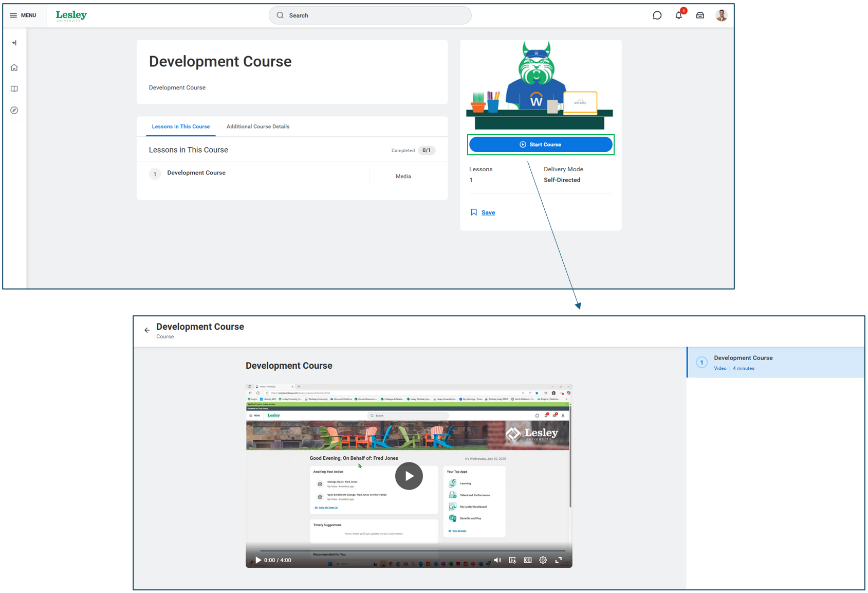Mute the video using speaker icon

(x=497, y=560)
